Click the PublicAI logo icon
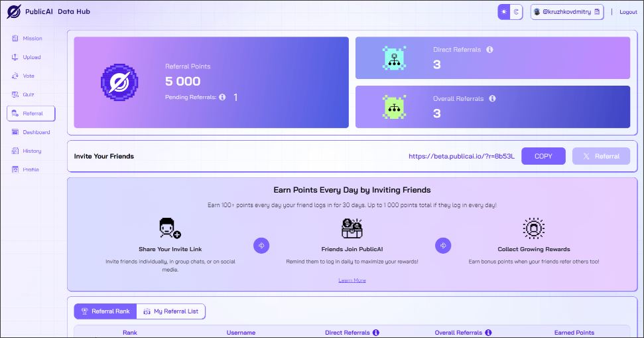The width and height of the screenshot is (644, 338). tap(14, 11)
